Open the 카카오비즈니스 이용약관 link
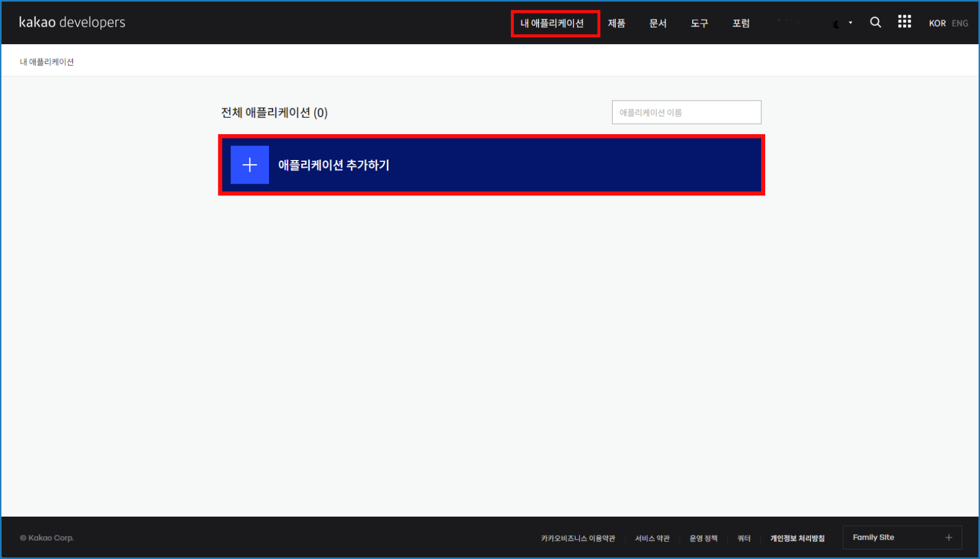The image size is (980, 559). (577, 538)
